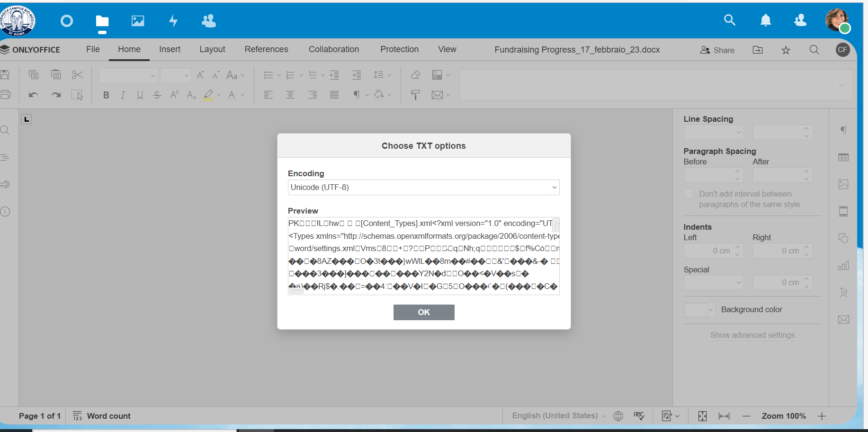The width and height of the screenshot is (868, 432).
Task: Click OK in Choose TXT options dialog
Action: [x=424, y=312]
